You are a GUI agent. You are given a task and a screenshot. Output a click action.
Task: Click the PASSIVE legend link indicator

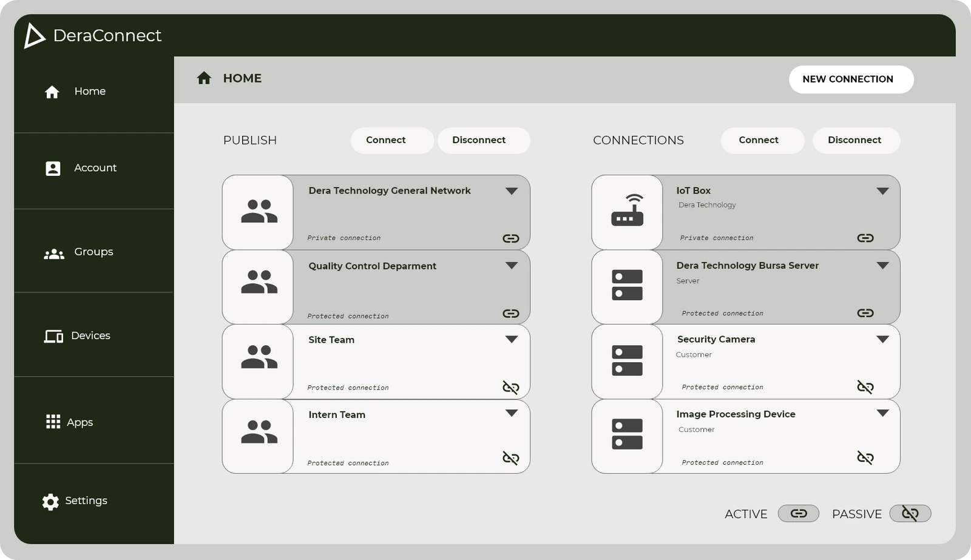pos(910,514)
